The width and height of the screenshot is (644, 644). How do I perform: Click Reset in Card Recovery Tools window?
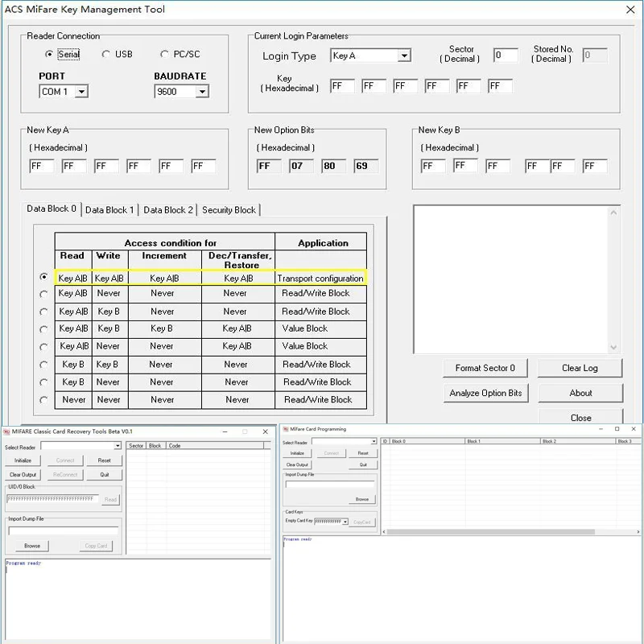pos(105,460)
